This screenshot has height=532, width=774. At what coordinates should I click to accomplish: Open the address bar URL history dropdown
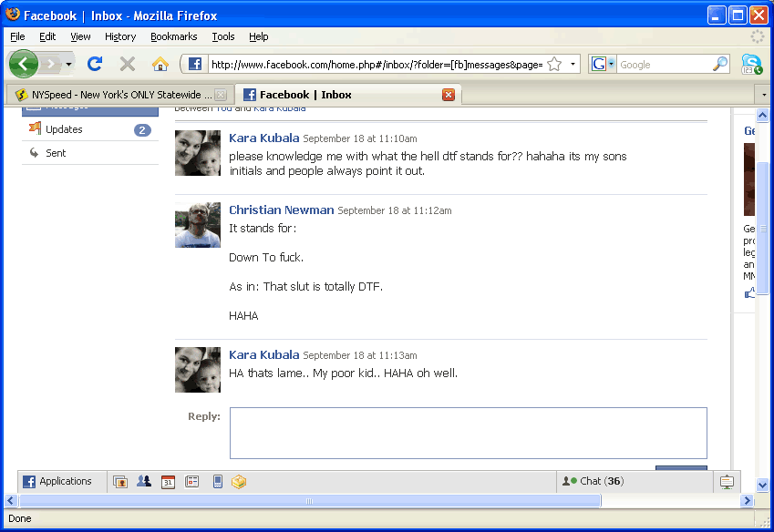[573, 64]
